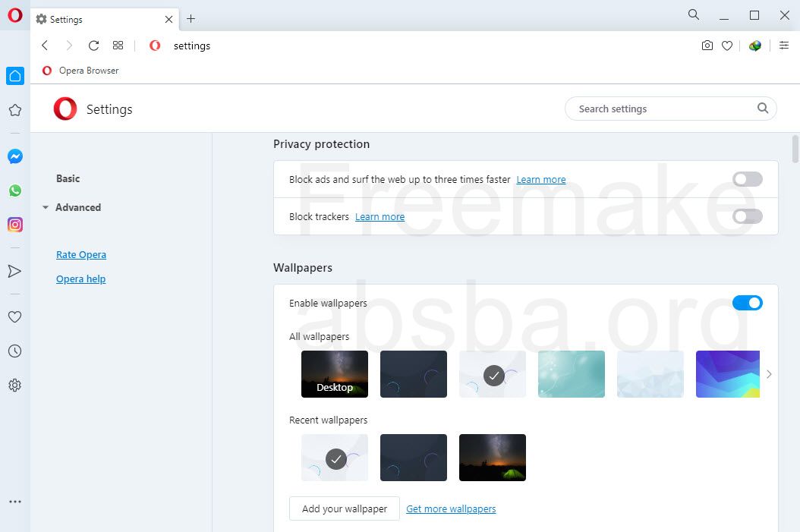
Task: Open My Flow arrow icon in sidebar
Action: (14, 271)
